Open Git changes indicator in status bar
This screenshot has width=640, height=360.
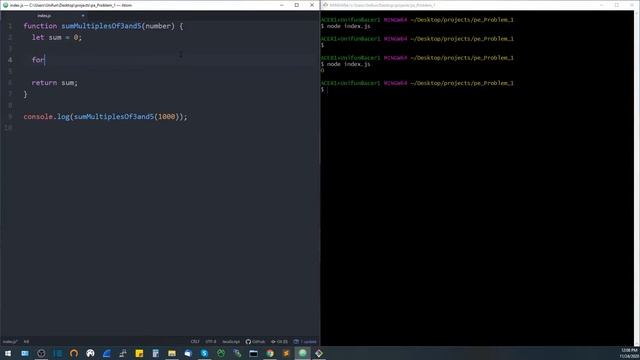pyautogui.click(x=279, y=342)
